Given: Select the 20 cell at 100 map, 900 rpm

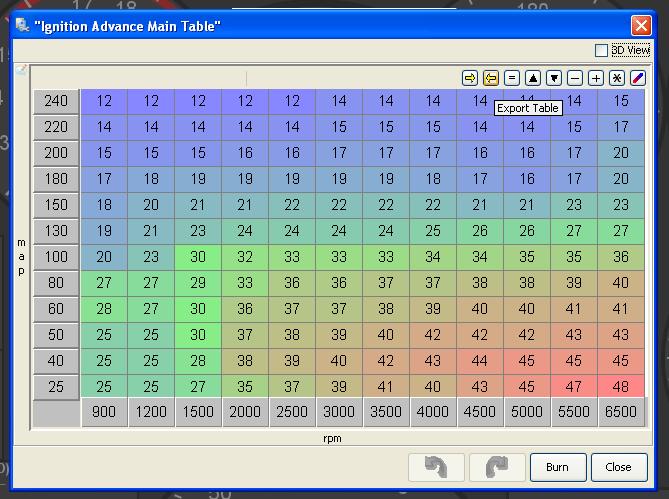Looking at the screenshot, I should tap(104, 257).
